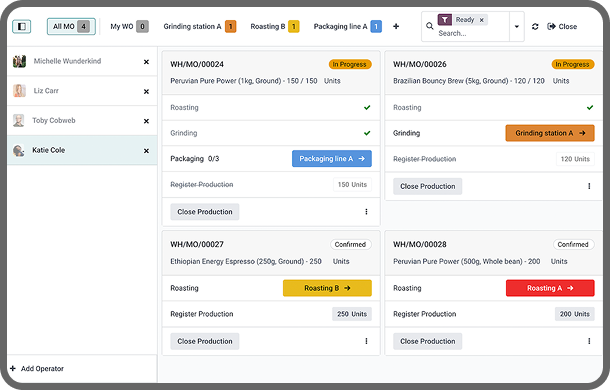
Task: Open the kebab menu on WH/MO/00028
Action: point(589,341)
